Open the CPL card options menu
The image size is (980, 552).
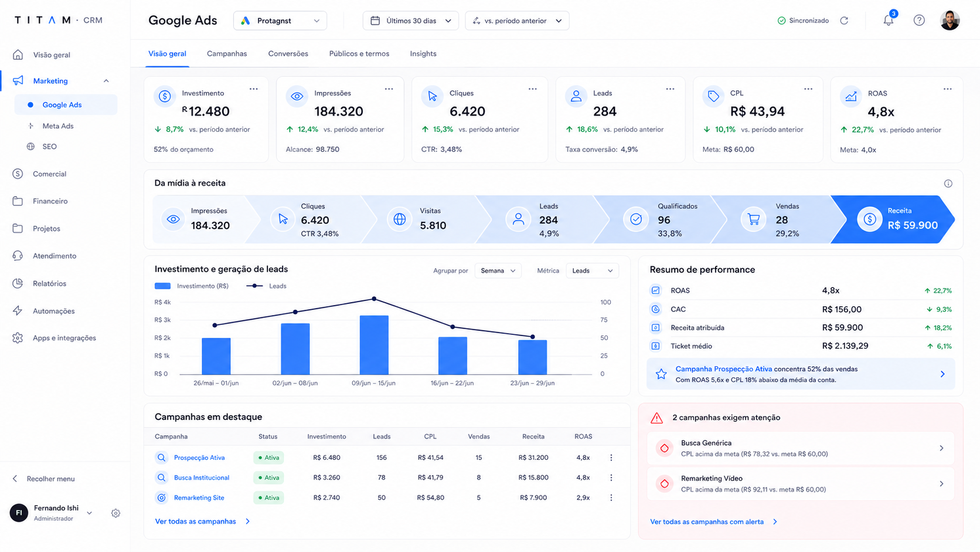coord(808,89)
